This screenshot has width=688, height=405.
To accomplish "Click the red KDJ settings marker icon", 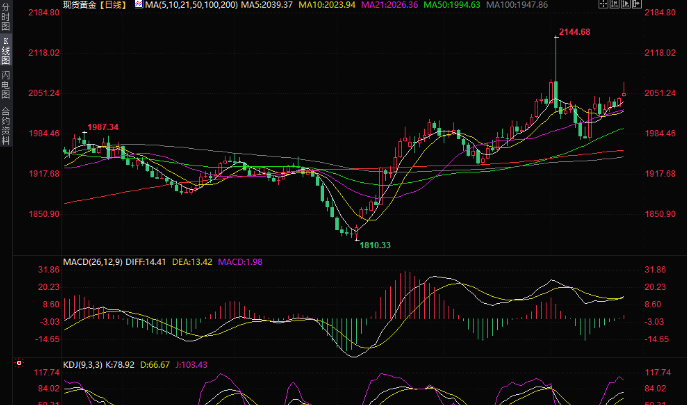I will [19, 363].
